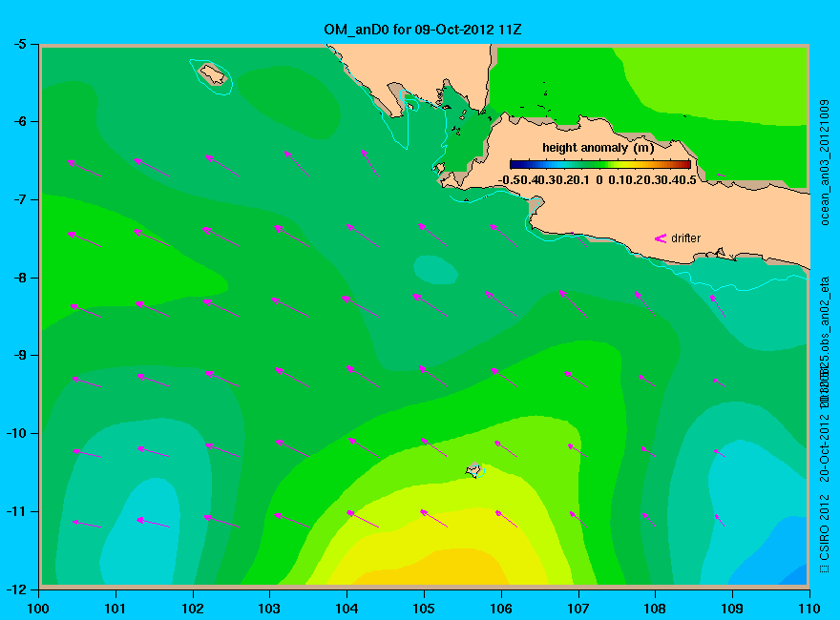The height and width of the screenshot is (620, 840).
Task: Click the magenta drifter legend arrow symbol
Action: click(x=660, y=238)
